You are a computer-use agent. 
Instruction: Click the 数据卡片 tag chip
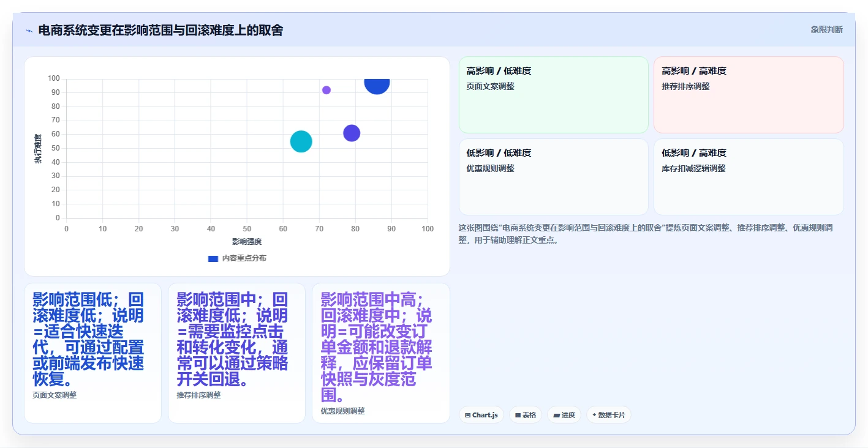pos(609,415)
